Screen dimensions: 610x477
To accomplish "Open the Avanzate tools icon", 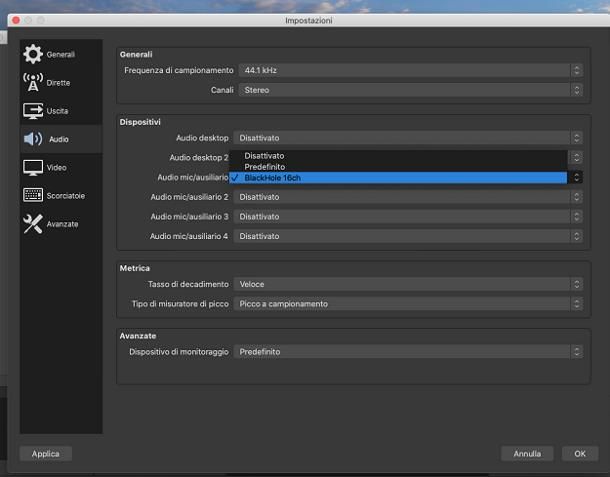I will [33, 224].
